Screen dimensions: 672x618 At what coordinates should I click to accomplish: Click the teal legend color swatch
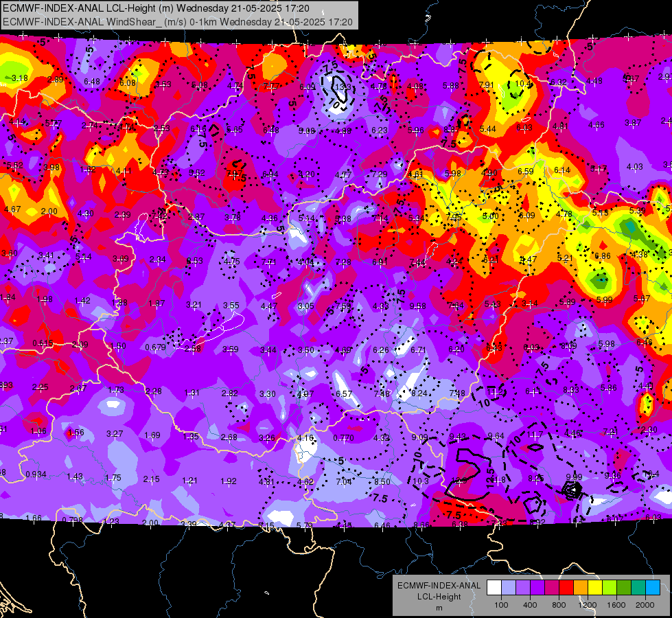pos(638,588)
